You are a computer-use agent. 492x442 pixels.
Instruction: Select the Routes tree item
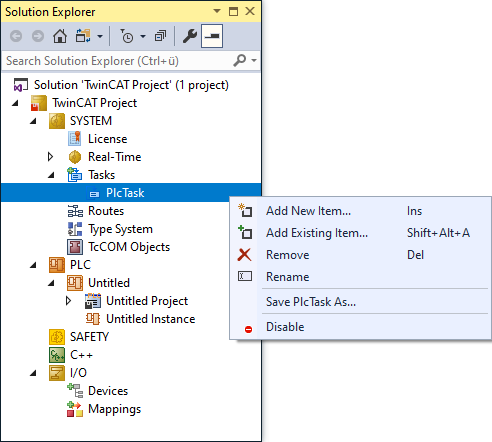pyautogui.click(x=106, y=211)
